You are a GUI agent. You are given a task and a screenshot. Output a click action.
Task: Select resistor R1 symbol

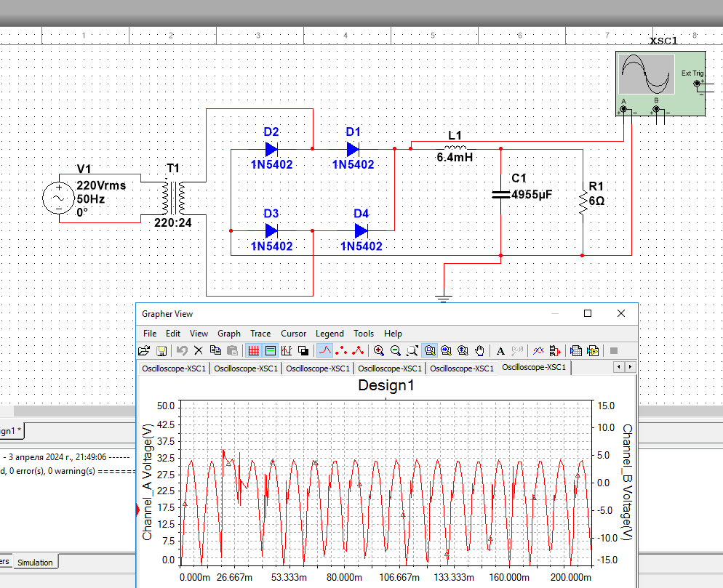tap(583, 203)
